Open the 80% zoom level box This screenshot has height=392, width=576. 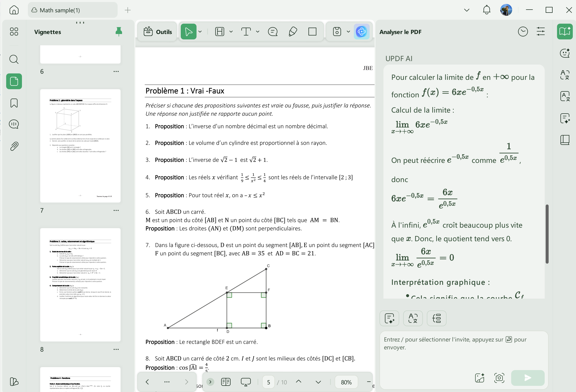(346, 382)
